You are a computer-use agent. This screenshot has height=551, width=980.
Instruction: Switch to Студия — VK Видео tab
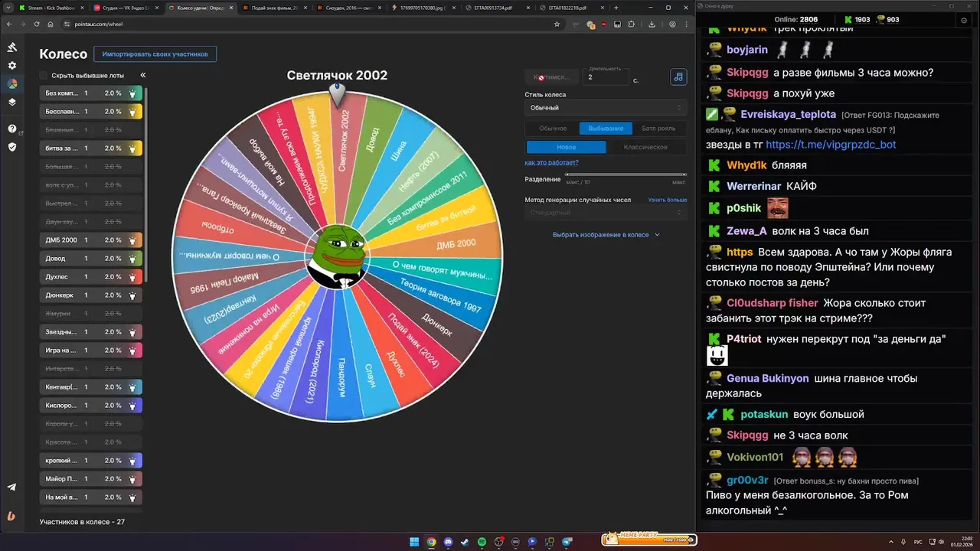tap(126, 7)
